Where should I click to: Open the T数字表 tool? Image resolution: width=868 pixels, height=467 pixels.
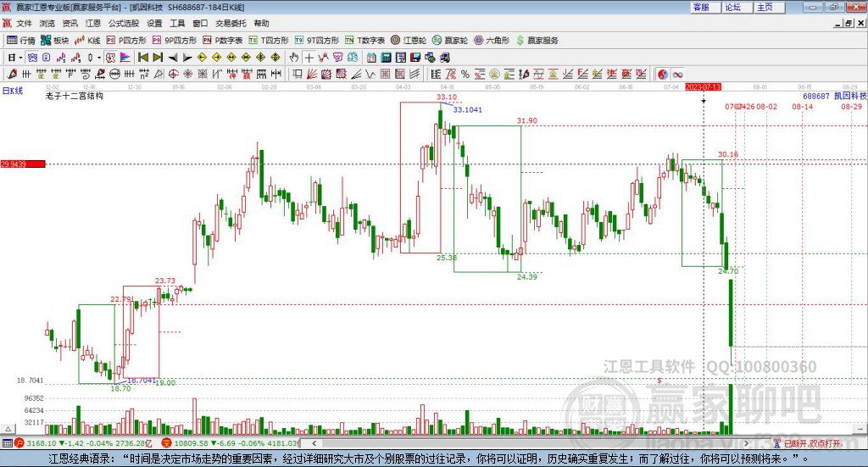[x=364, y=41]
